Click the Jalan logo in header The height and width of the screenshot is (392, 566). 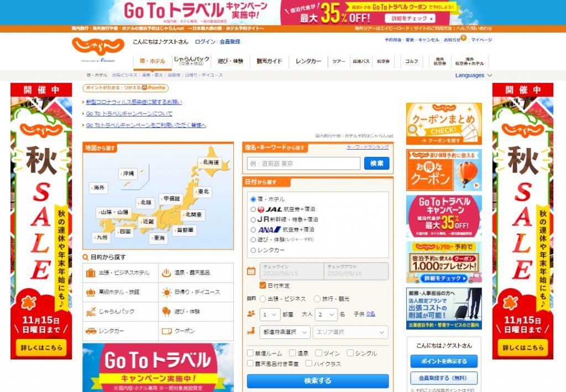point(98,46)
